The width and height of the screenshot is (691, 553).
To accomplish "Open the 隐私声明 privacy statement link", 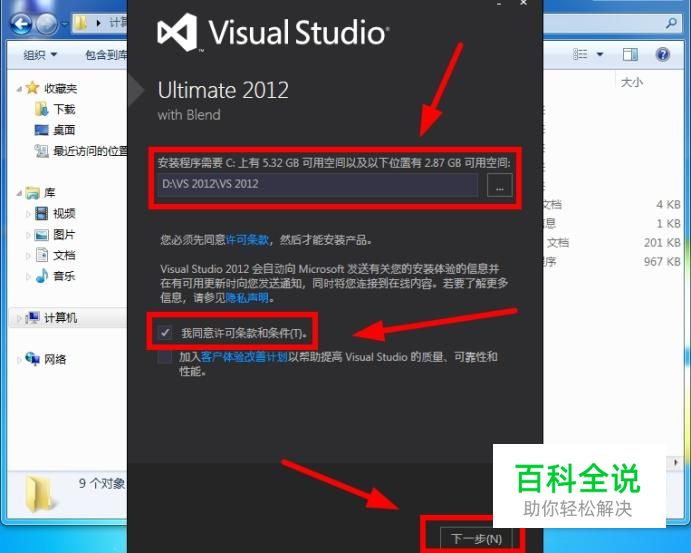I will coord(247,298).
